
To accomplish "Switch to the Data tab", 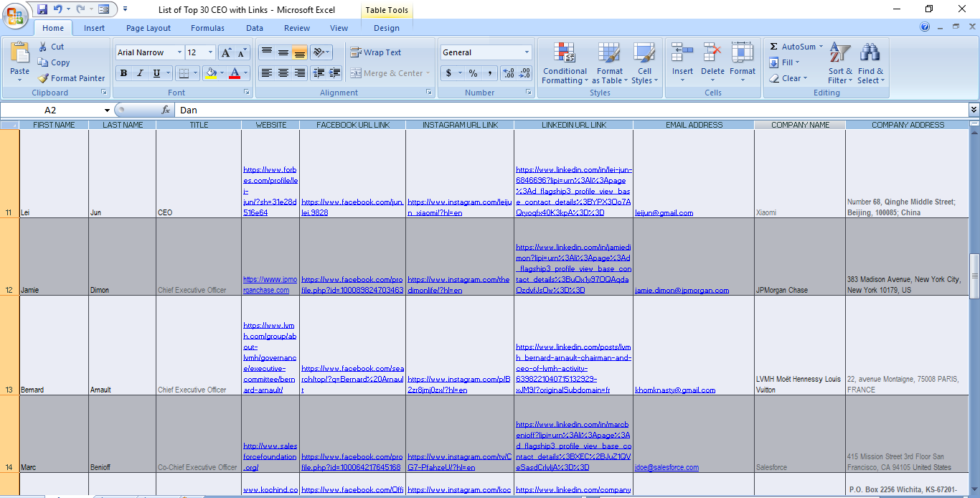I will (x=255, y=28).
